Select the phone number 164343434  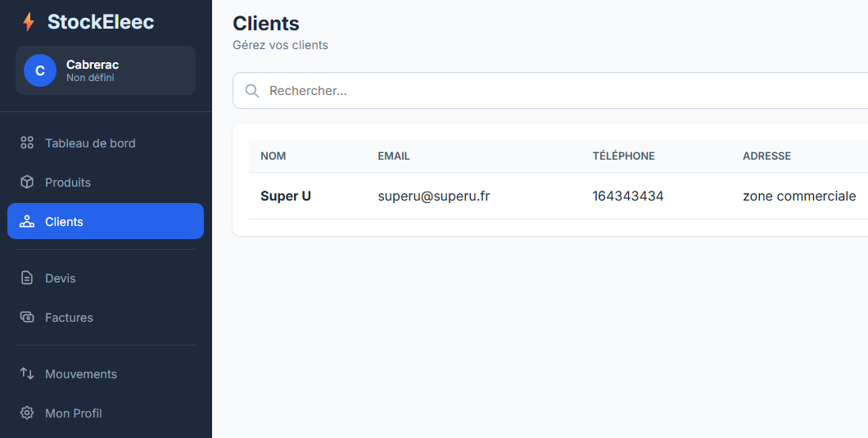coord(627,196)
